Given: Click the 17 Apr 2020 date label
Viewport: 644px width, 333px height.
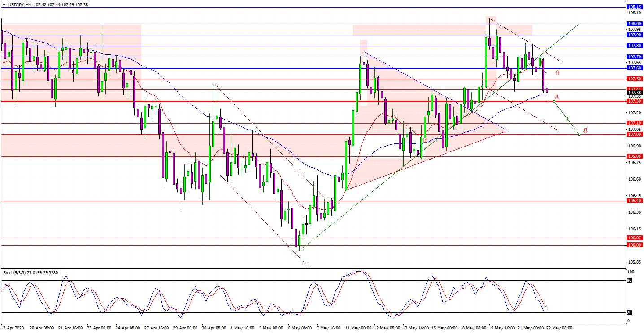Looking at the screenshot, I should [13, 328].
